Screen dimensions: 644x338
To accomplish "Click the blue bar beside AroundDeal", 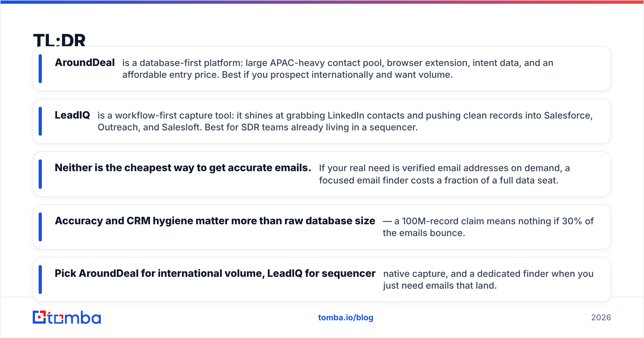I will pyautogui.click(x=40, y=69).
